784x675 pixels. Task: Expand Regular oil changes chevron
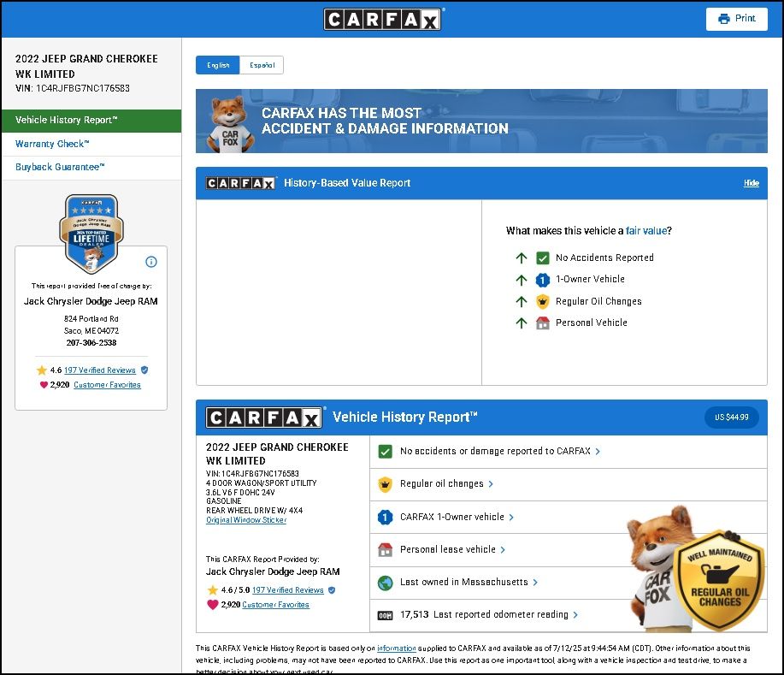pos(491,484)
